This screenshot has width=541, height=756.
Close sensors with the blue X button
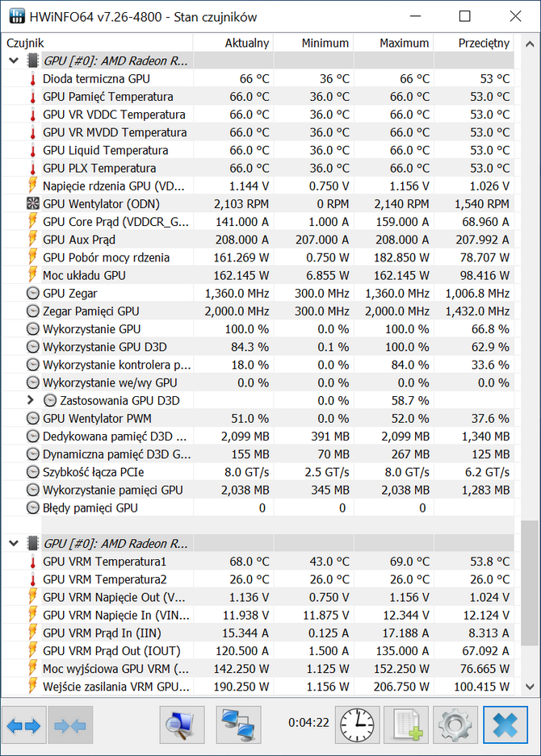coord(505,725)
